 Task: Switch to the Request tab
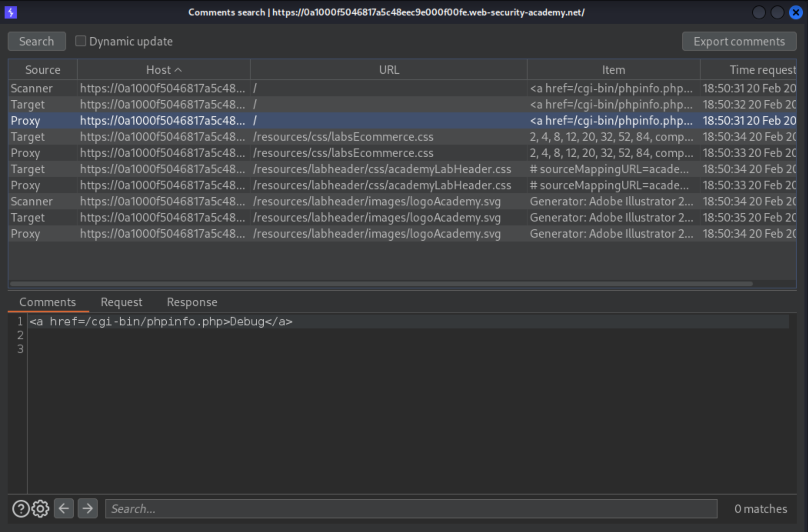121,302
